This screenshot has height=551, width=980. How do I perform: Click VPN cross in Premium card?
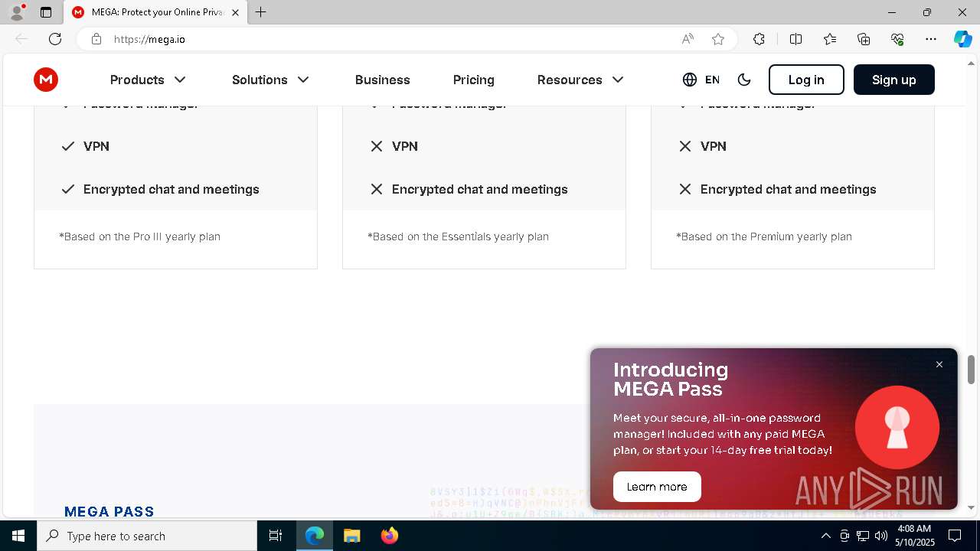click(685, 146)
